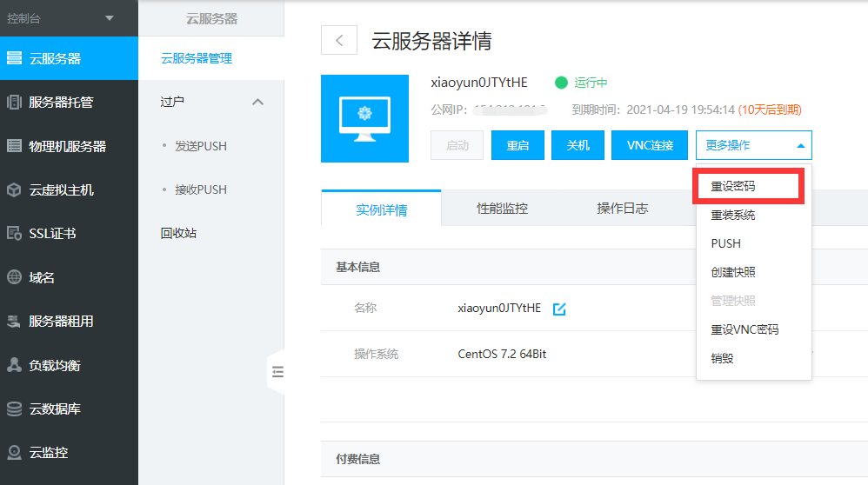The width and height of the screenshot is (868, 485).
Task: Click the 物理机服务器 sidebar icon
Action: [15, 146]
